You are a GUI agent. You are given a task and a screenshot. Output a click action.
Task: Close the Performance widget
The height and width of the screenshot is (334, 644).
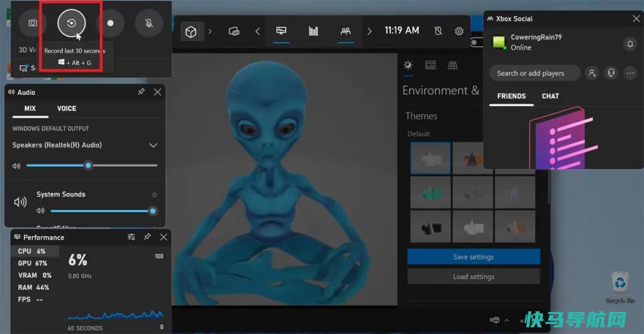point(163,236)
